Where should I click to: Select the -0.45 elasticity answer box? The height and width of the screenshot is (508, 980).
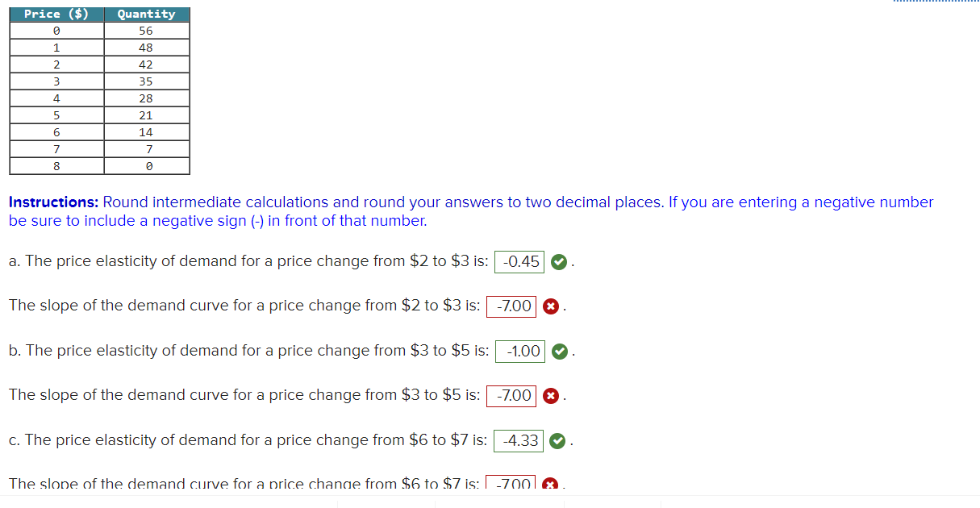coord(519,260)
